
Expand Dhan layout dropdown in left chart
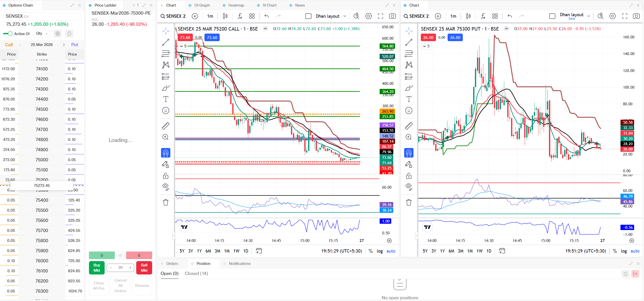345,16
